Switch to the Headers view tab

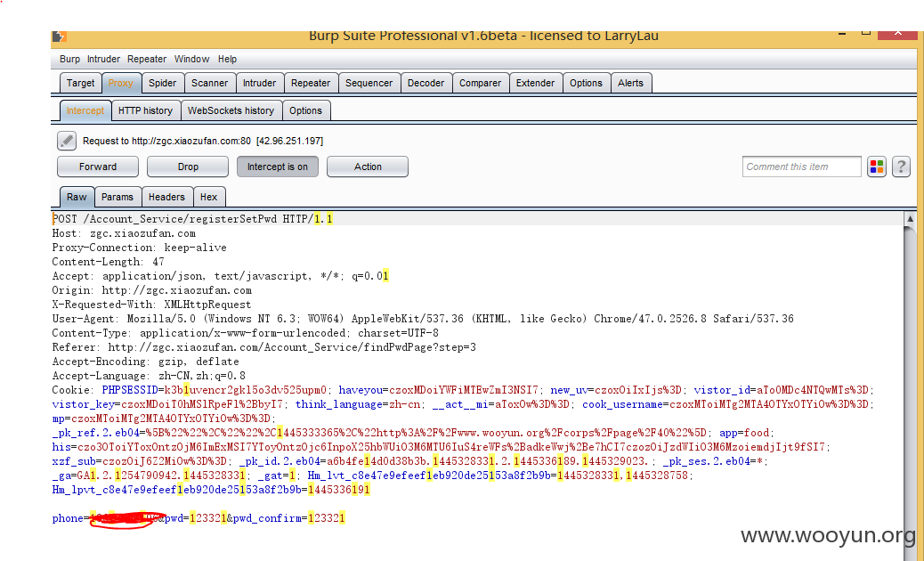pos(166,197)
